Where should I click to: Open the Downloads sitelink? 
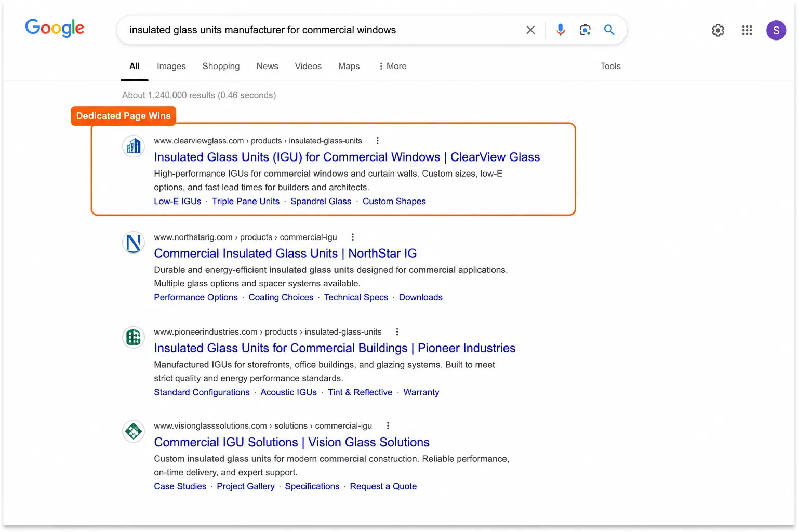point(421,297)
